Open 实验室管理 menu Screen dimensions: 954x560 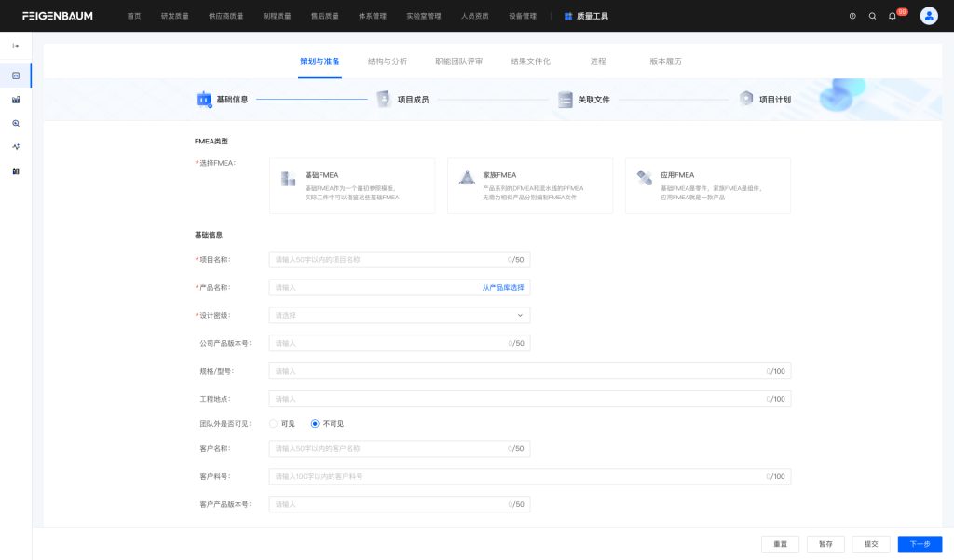[x=424, y=17]
